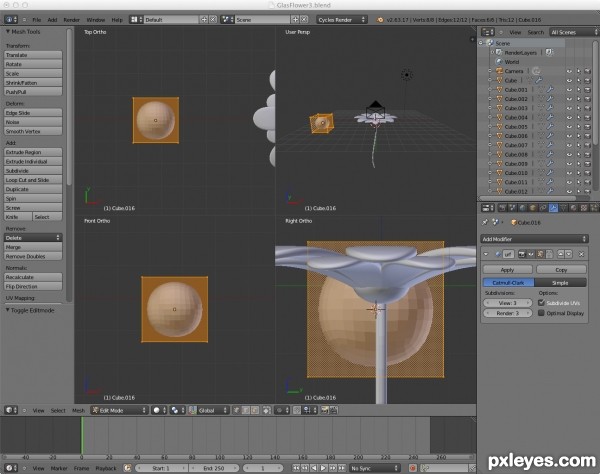
Task: Select the Simple subdivision type
Action: pos(560,283)
